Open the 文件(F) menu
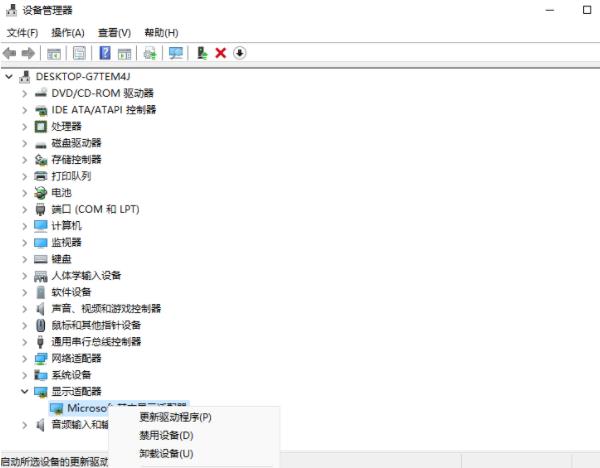Screen dimensions: 600x468 pyautogui.click(x=22, y=33)
